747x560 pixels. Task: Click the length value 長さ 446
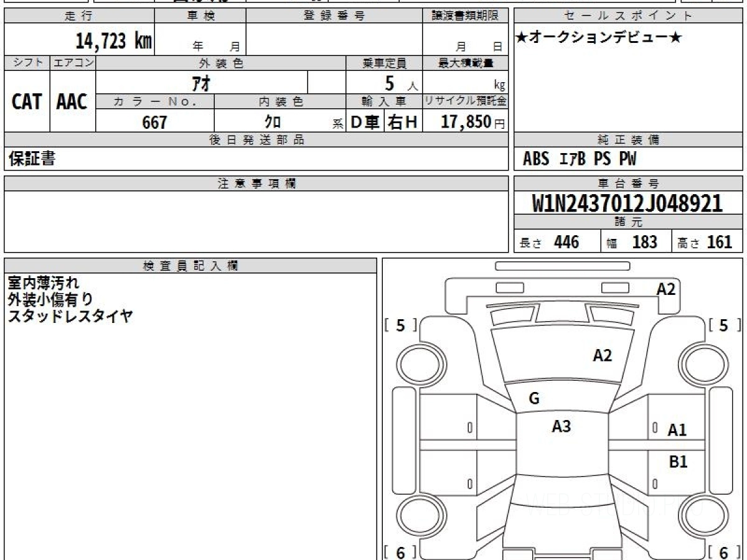[x=550, y=242]
